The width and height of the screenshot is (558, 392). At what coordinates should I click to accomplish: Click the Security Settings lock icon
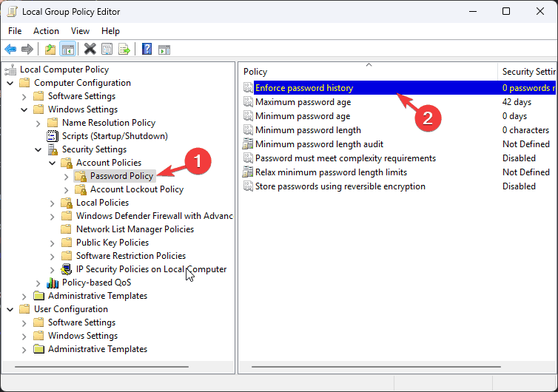53,149
